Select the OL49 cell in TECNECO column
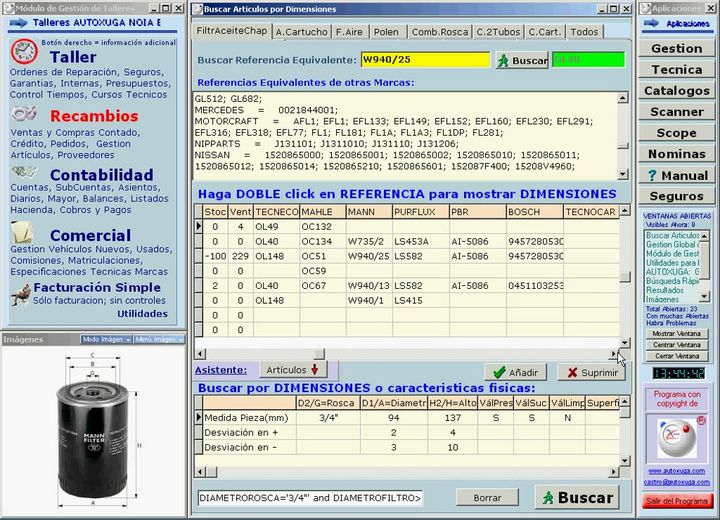Viewport: 720px width, 520px height. (276, 226)
